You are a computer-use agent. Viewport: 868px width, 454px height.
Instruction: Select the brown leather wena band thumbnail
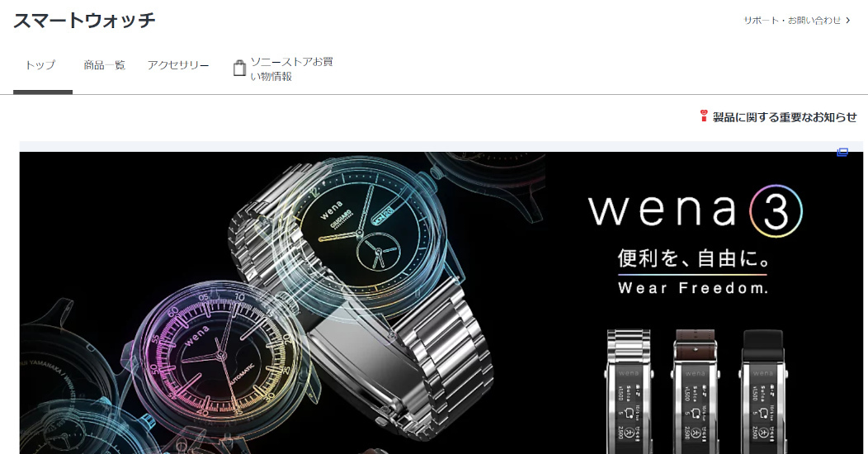[696, 391]
